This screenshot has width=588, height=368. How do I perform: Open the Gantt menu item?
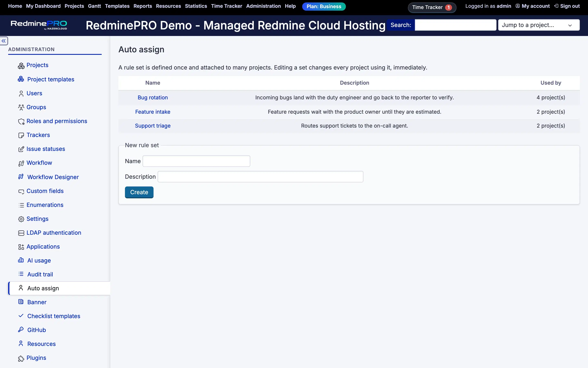94,6
